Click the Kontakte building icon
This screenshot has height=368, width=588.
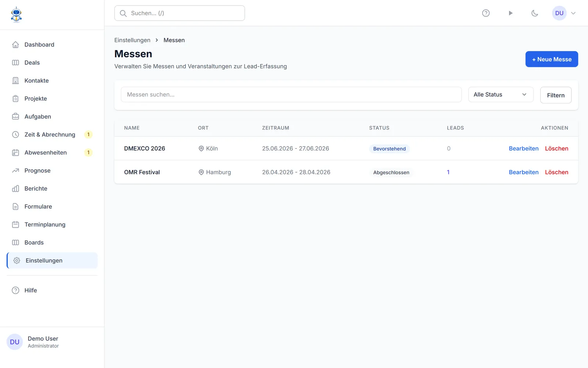pos(15,81)
